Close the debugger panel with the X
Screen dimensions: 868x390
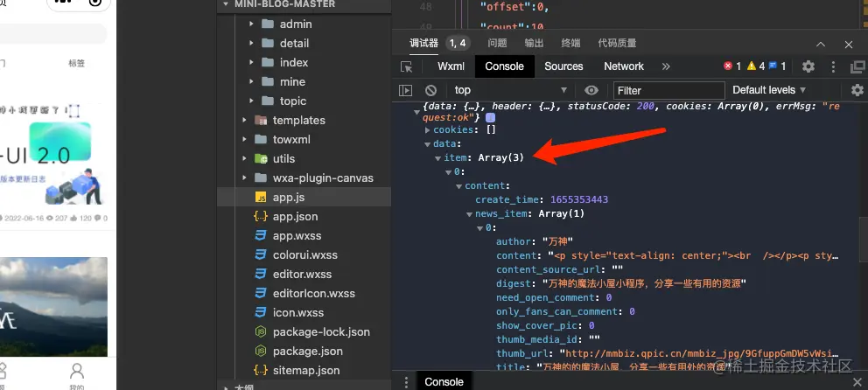(849, 45)
